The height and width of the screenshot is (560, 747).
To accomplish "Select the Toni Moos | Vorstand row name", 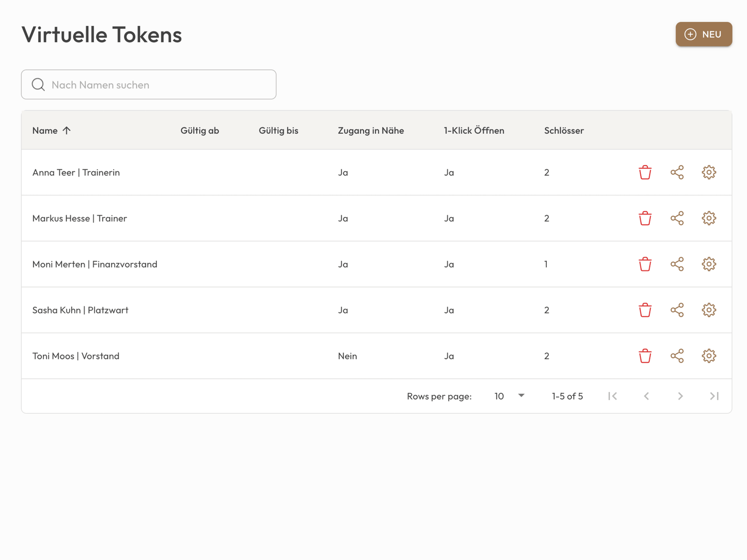I will pyautogui.click(x=76, y=356).
